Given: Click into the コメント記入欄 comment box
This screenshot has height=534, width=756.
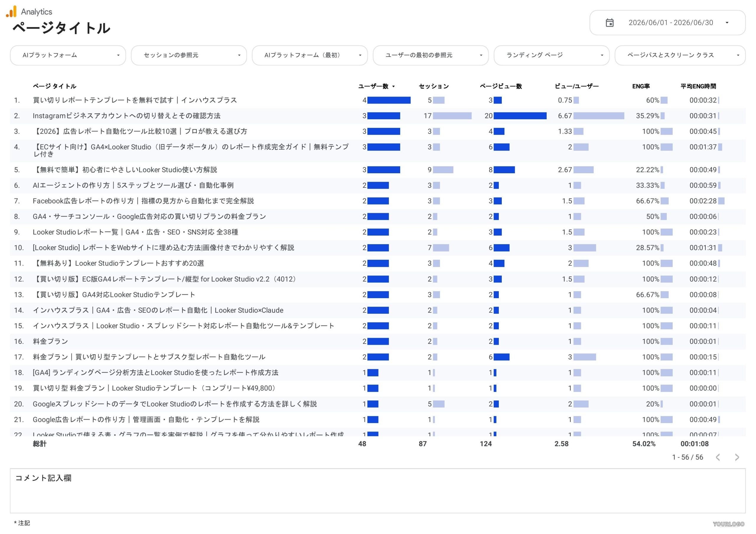Looking at the screenshot, I should point(378,491).
